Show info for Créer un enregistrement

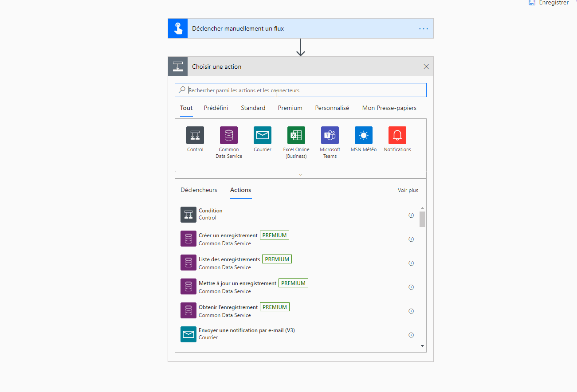click(x=411, y=239)
